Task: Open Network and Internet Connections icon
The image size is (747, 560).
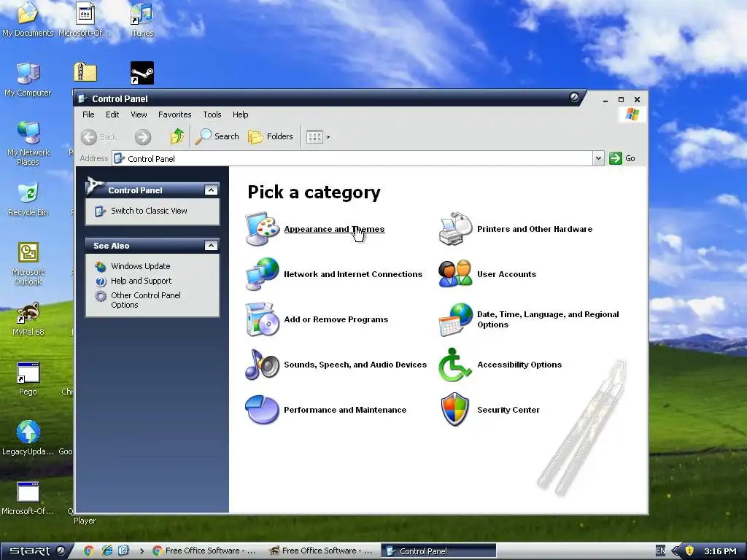Action: coord(262,274)
